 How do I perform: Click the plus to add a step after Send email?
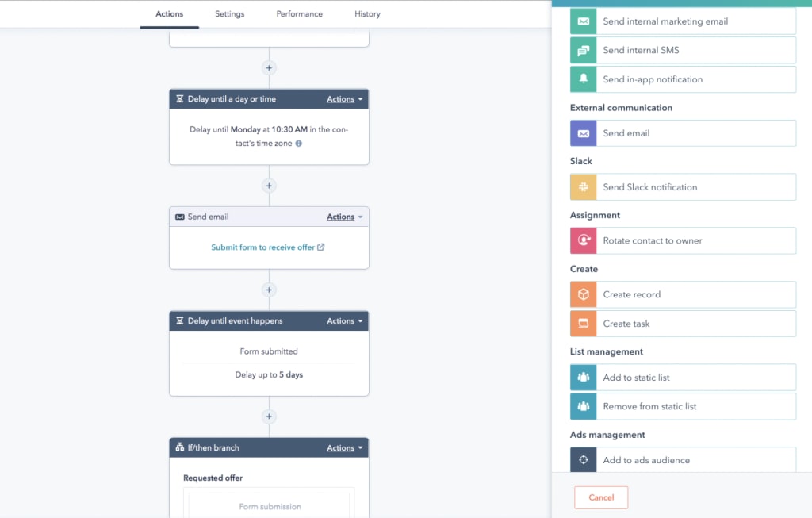tap(269, 290)
